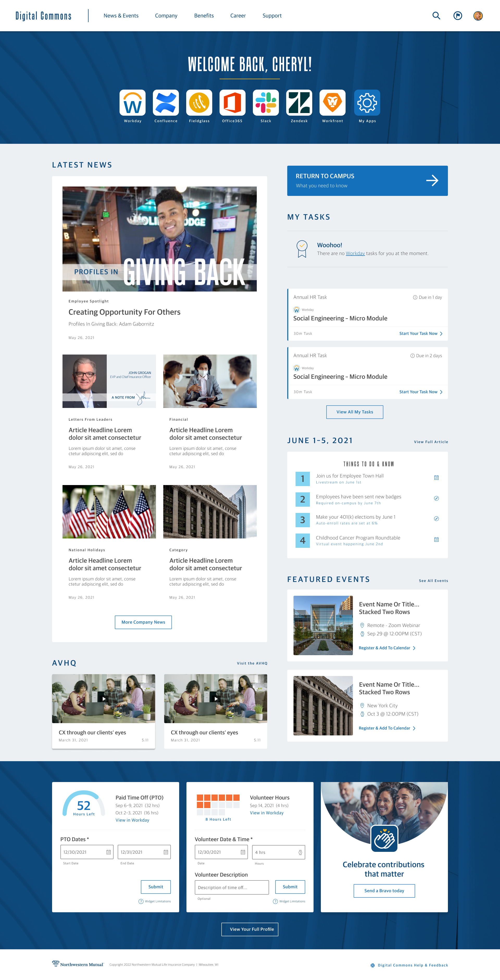Open the Benefits menu

[x=204, y=16]
